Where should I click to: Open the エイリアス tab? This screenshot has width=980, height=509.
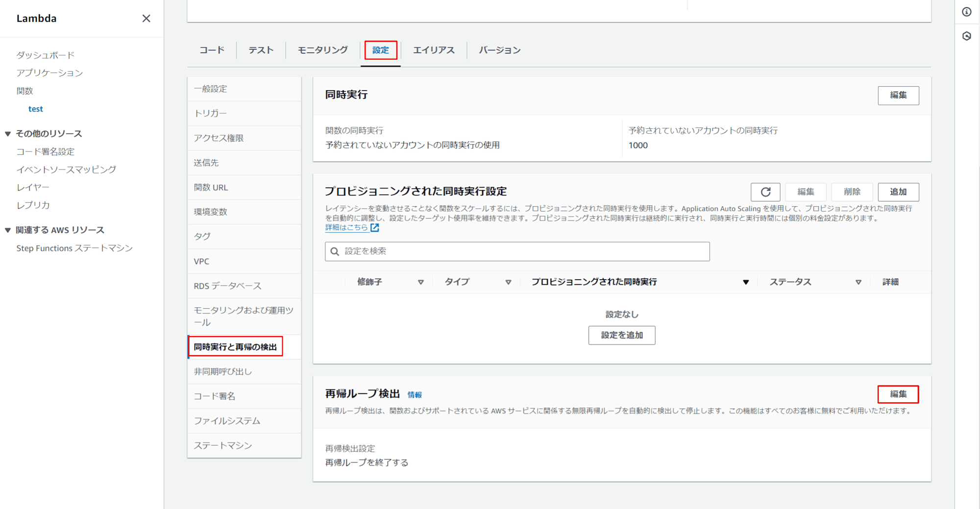(x=434, y=50)
